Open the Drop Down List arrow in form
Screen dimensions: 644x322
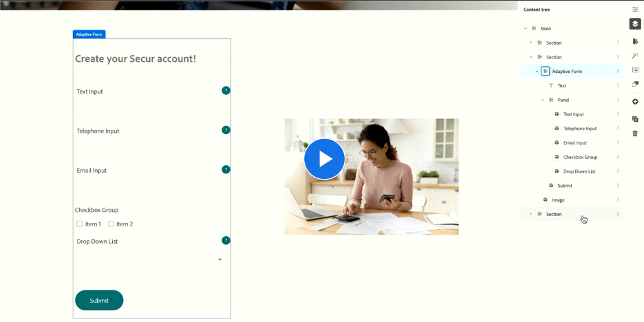pyautogui.click(x=220, y=259)
